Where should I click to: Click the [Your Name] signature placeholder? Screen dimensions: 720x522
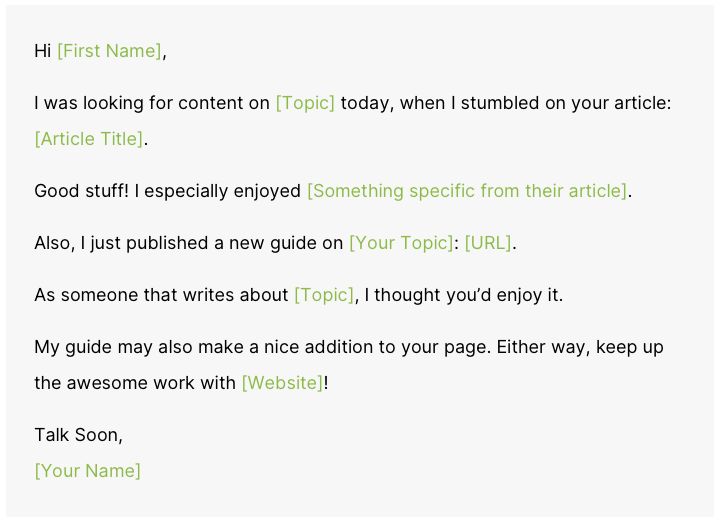pyautogui.click(x=88, y=471)
